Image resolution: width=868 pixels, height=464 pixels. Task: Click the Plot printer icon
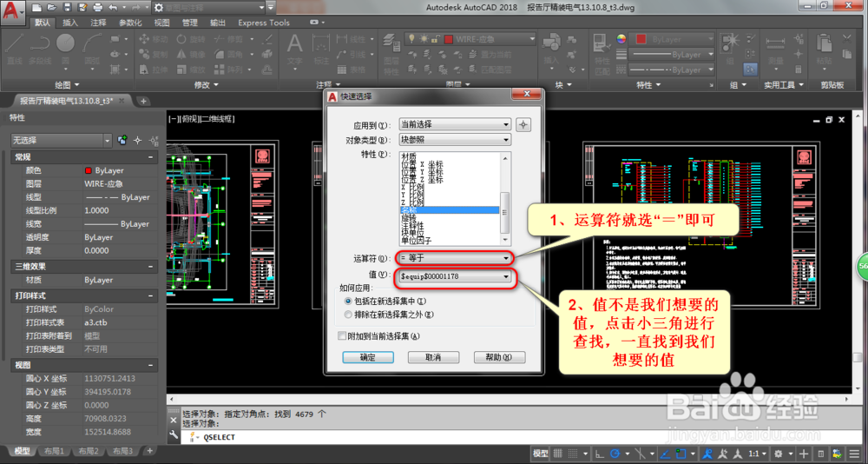(x=98, y=7)
